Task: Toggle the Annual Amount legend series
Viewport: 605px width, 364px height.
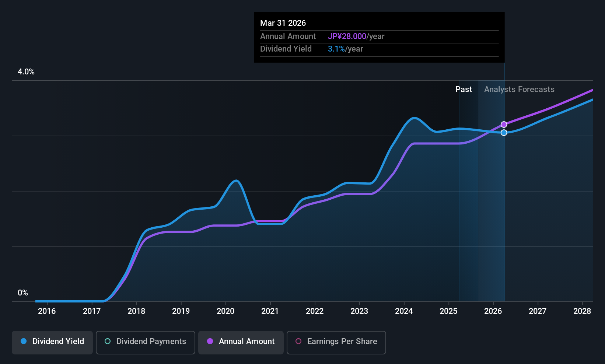Action: (241, 342)
